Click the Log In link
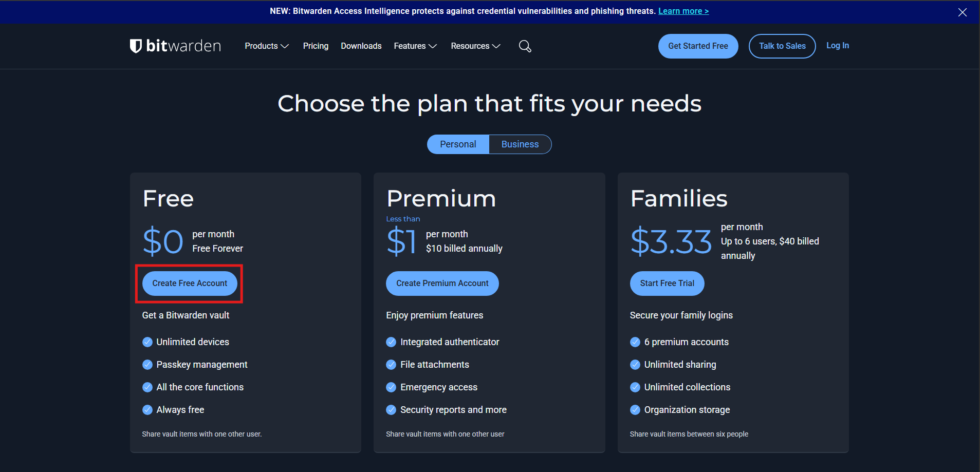This screenshot has width=980, height=472. (837, 46)
